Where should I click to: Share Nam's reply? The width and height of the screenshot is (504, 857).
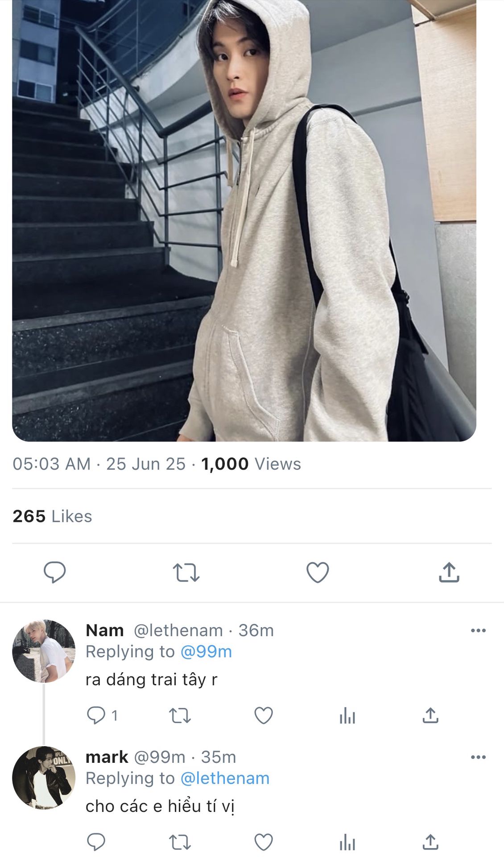coord(430,716)
